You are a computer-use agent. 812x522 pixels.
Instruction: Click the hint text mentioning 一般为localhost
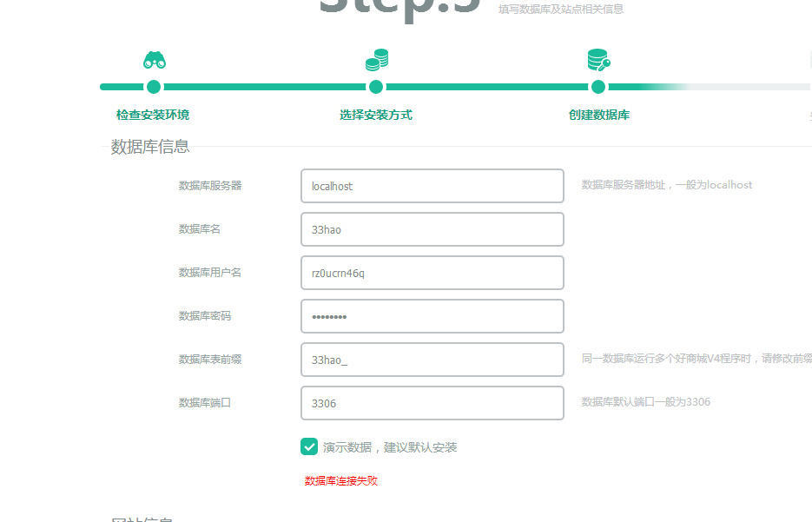point(667,185)
